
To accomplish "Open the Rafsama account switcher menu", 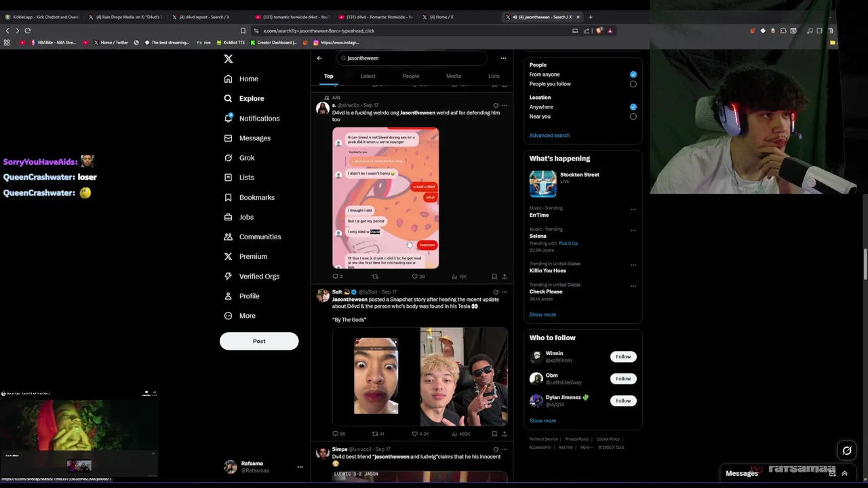I will [x=300, y=467].
